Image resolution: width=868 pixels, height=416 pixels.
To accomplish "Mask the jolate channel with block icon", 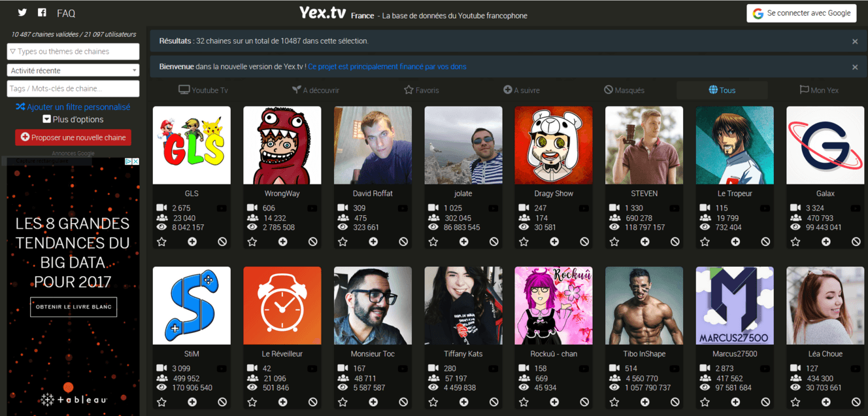I will (x=494, y=242).
